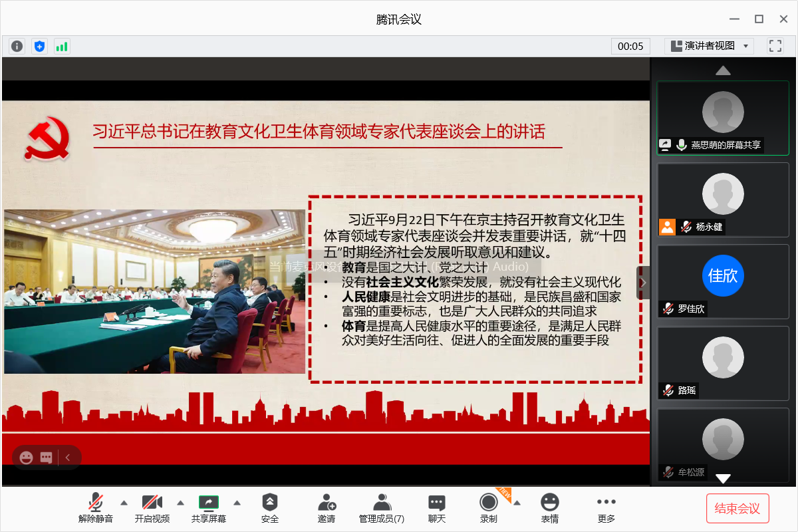Open the 更多 more menu

click(x=606, y=508)
